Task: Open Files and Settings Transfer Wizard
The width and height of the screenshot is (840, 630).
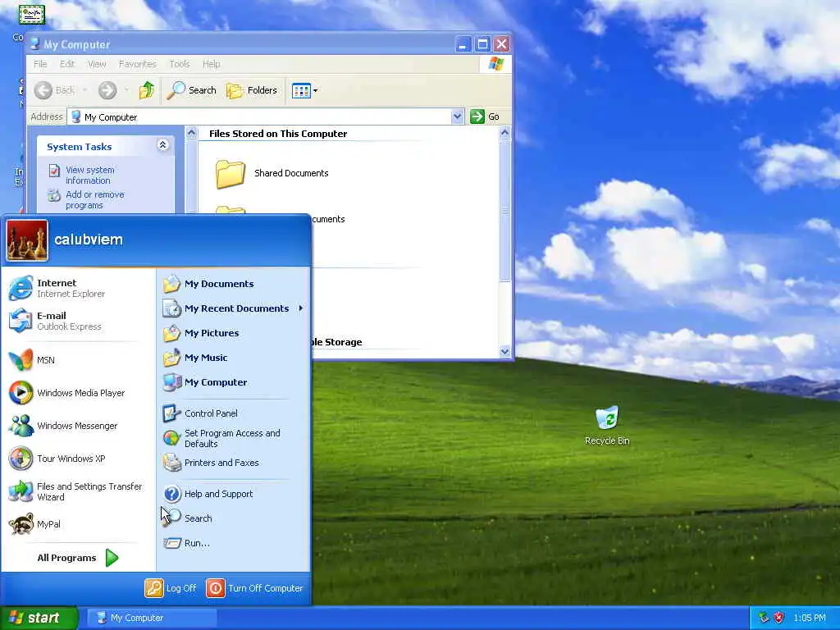Action: click(x=76, y=491)
